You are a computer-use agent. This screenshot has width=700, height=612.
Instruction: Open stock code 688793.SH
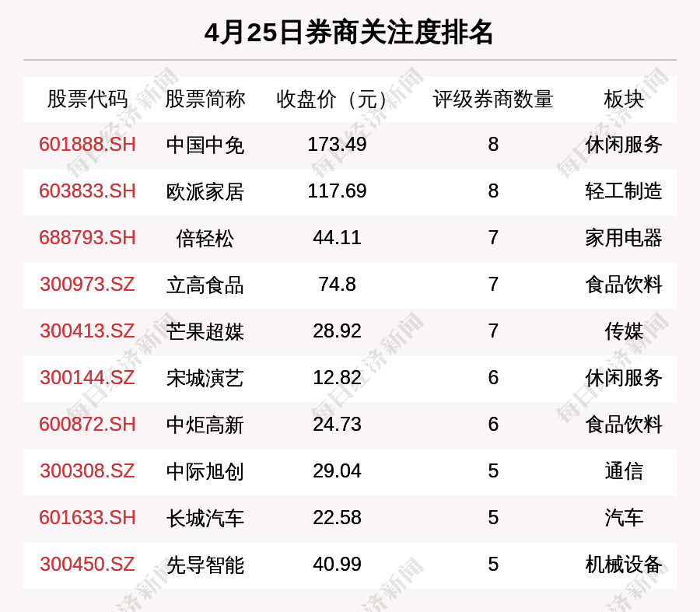click(x=87, y=237)
